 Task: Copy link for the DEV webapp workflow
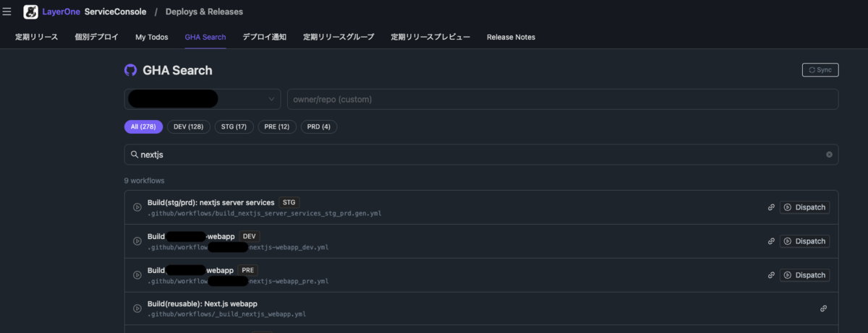tap(771, 241)
